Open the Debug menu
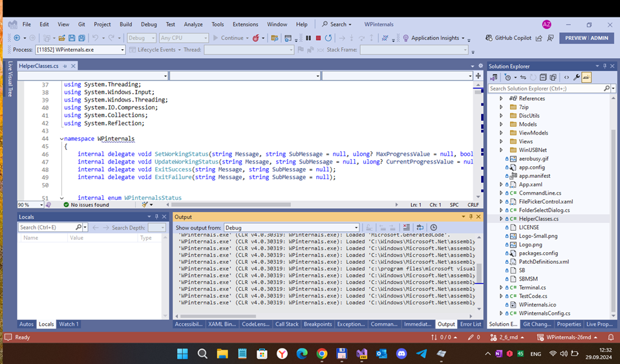 pos(149,24)
